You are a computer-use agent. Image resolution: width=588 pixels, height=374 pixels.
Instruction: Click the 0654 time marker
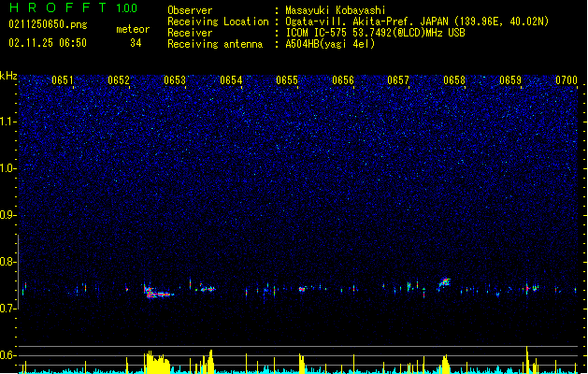(x=231, y=80)
